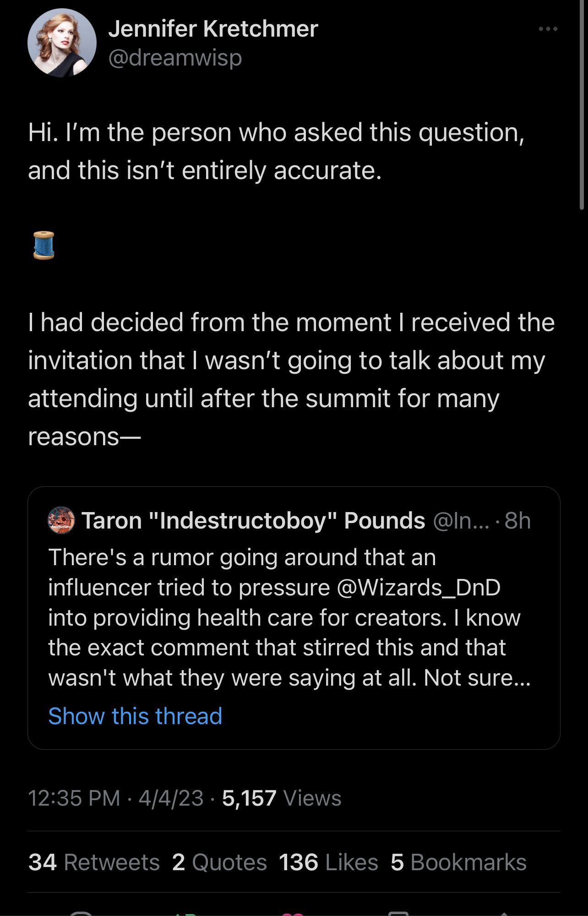Tap the pink like heart icon
This screenshot has width=588, height=916.
click(x=293, y=914)
